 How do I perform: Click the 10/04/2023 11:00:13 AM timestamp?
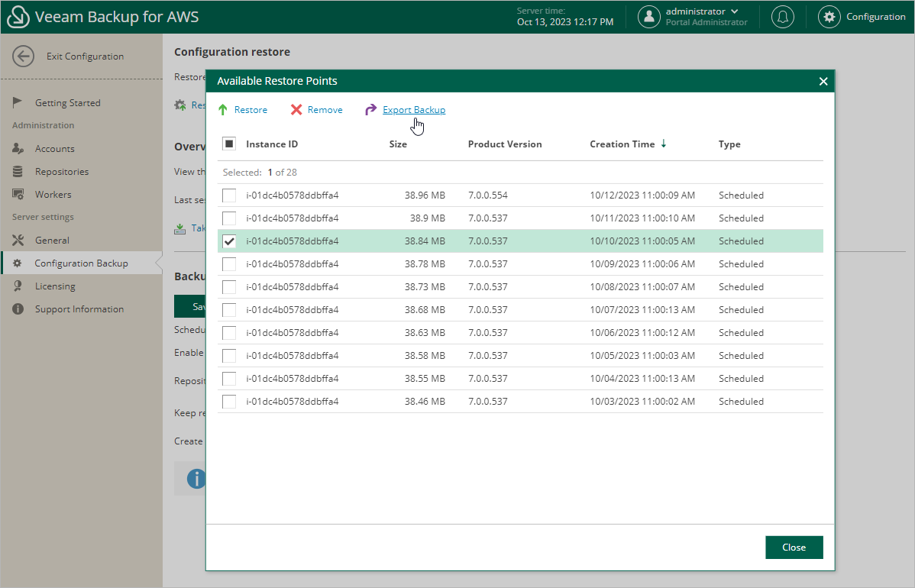(x=642, y=379)
